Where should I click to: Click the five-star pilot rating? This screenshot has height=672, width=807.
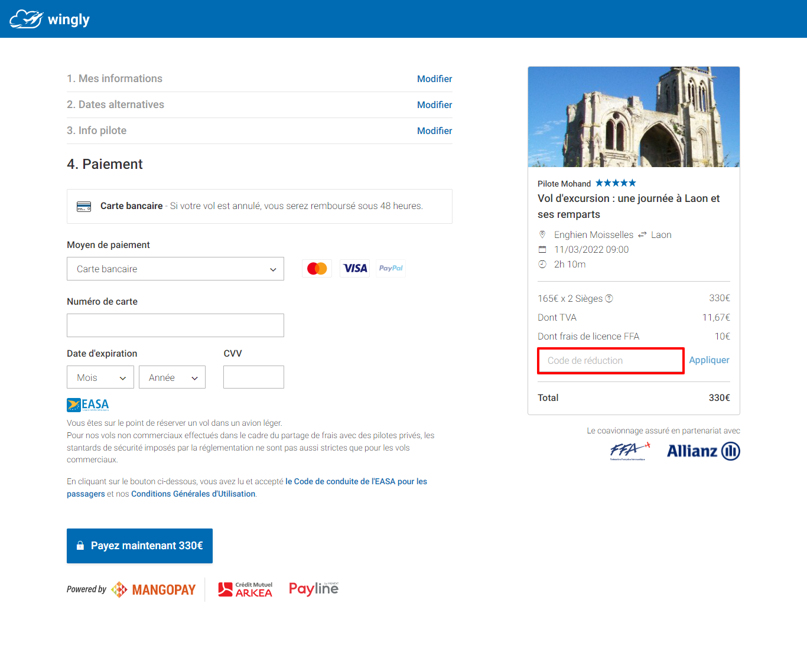point(616,183)
